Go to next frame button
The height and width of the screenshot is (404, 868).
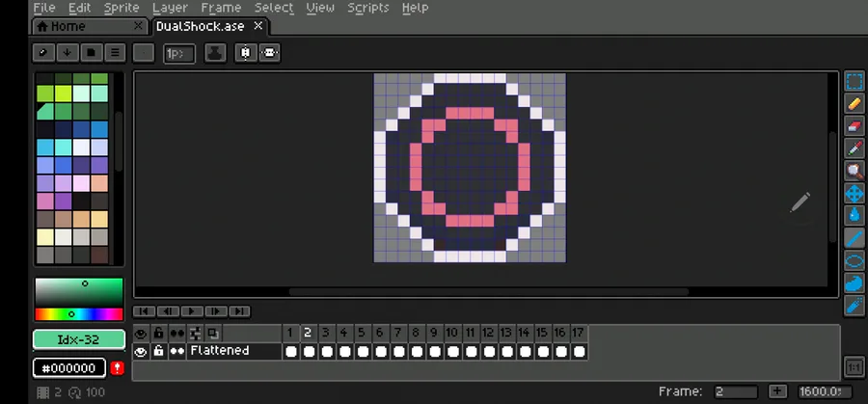click(215, 311)
